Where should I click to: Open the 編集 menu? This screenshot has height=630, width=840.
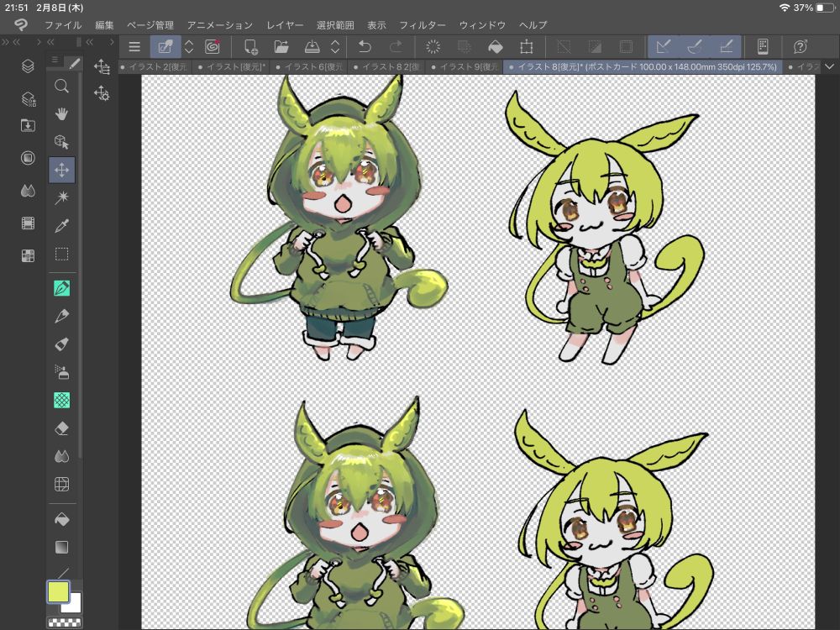104,25
